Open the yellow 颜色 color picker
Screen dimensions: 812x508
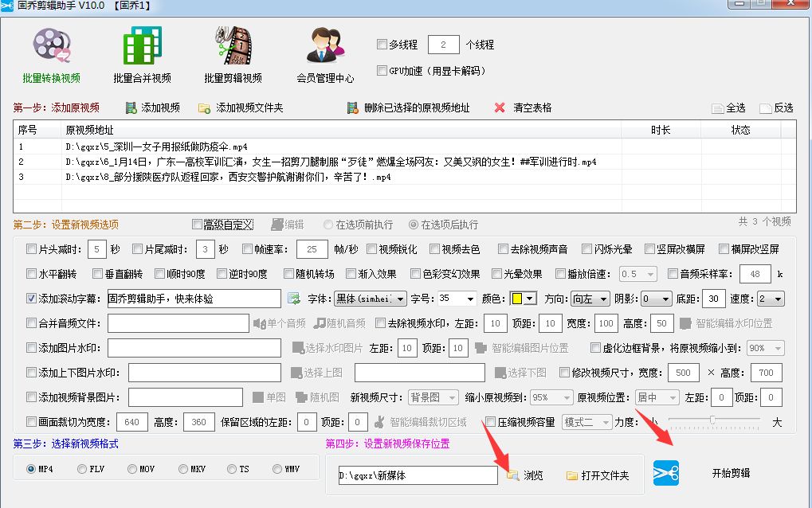click(x=523, y=299)
